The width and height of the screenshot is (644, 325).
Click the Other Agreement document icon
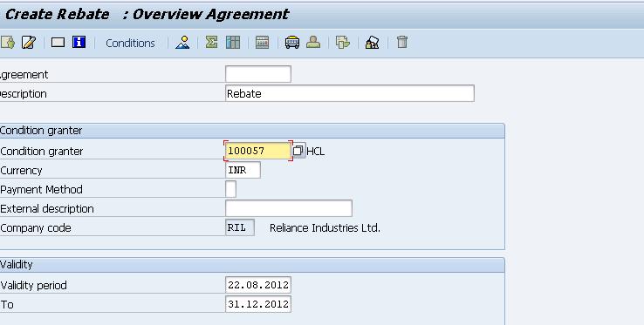[7, 43]
